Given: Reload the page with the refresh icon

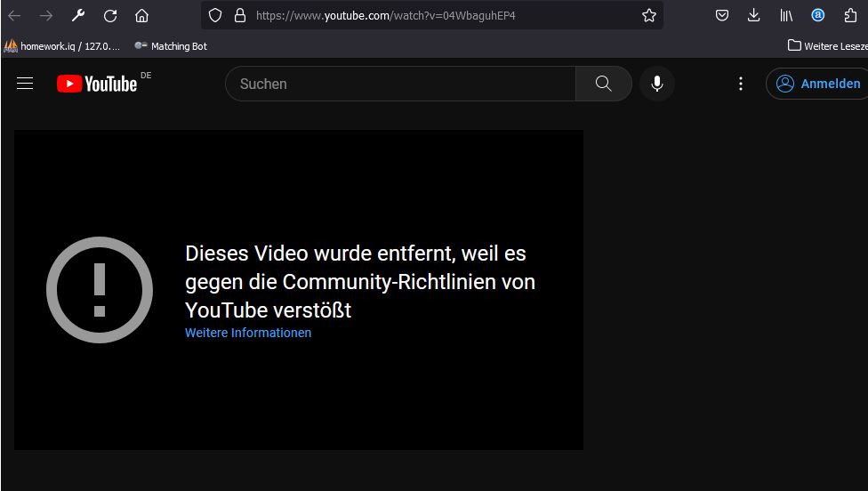Looking at the screenshot, I should (x=110, y=15).
